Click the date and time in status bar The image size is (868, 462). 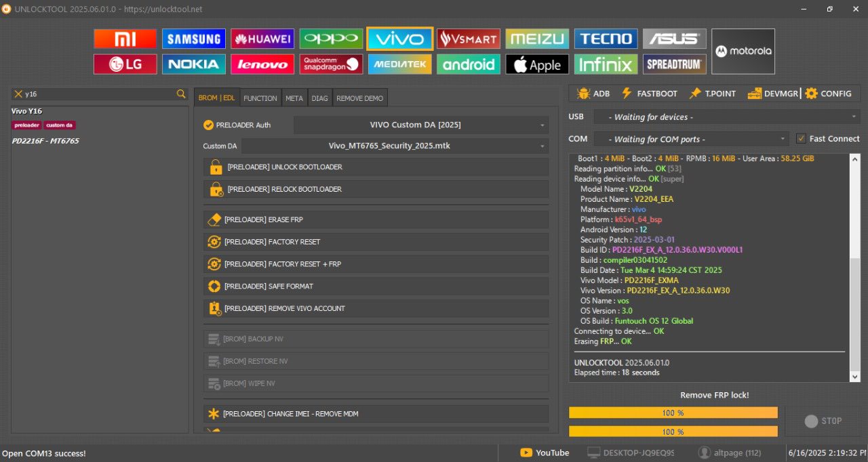click(827, 453)
